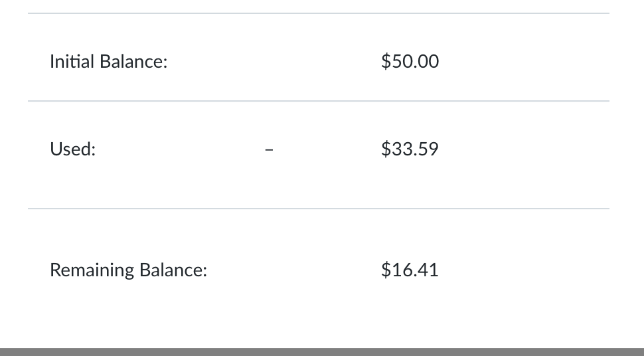Click the Used label
Viewport: 644px width, 356px height.
click(x=72, y=149)
